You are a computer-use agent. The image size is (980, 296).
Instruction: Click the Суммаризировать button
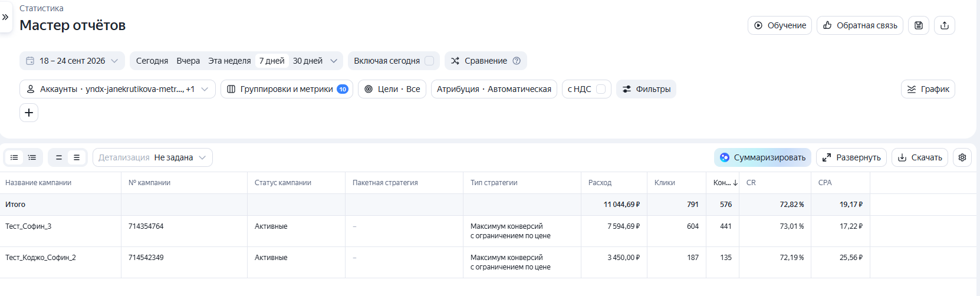(x=762, y=157)
